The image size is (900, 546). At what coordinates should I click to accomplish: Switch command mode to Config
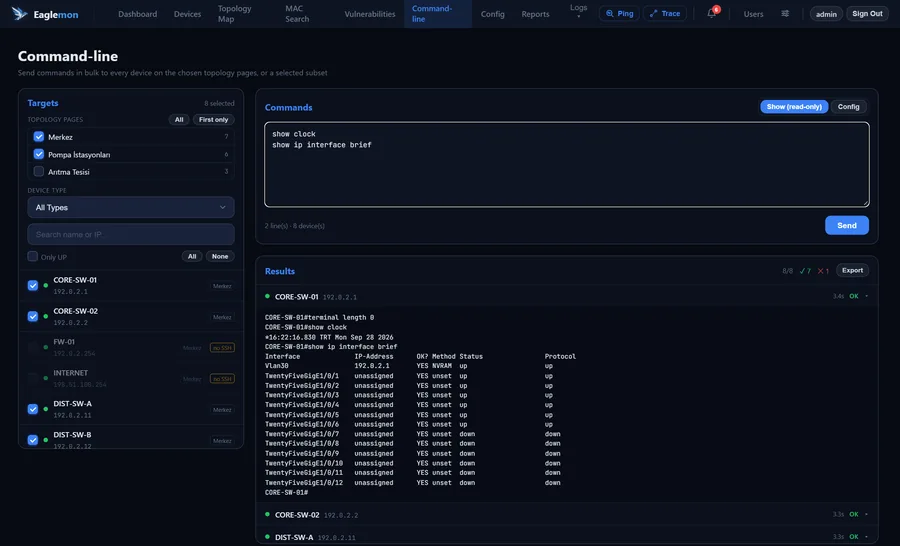(x=848, y=107)
